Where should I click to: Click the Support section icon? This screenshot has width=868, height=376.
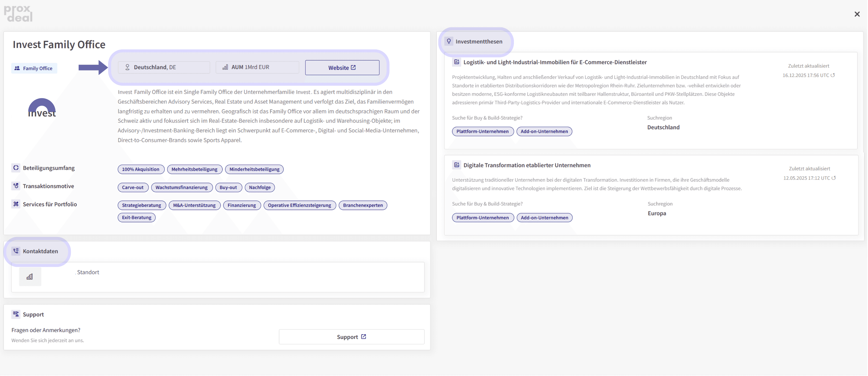(x=16, y=314)
